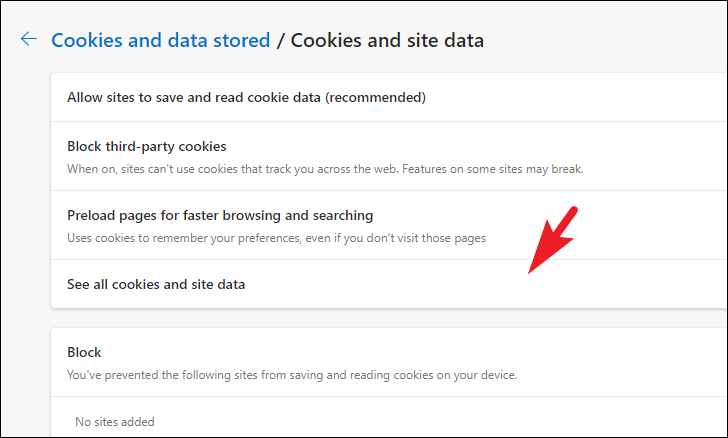Click the slash separator in the breadcrumb
Screen dimensions: 728x438
(280, 41)
